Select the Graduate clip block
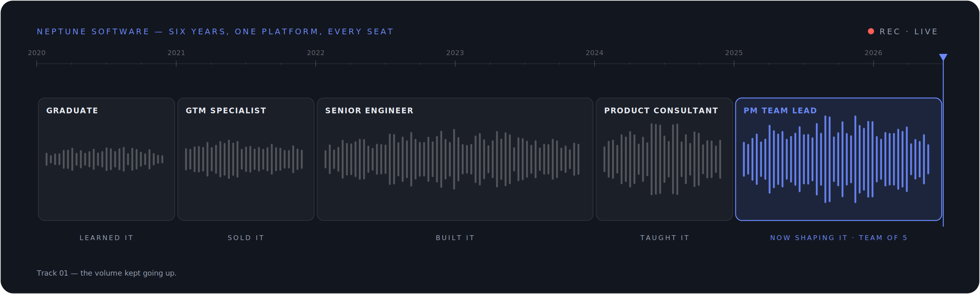 pos(107,159)
